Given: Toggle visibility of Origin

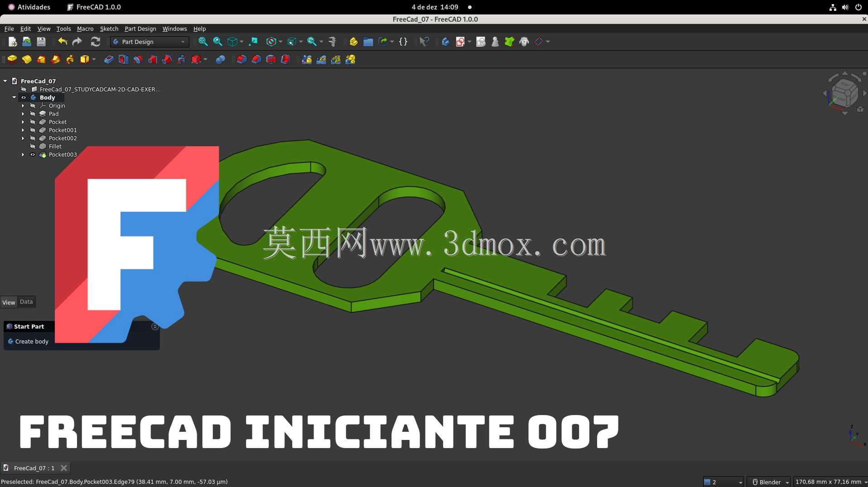Looking at the screenshot, I should point(33,105).
